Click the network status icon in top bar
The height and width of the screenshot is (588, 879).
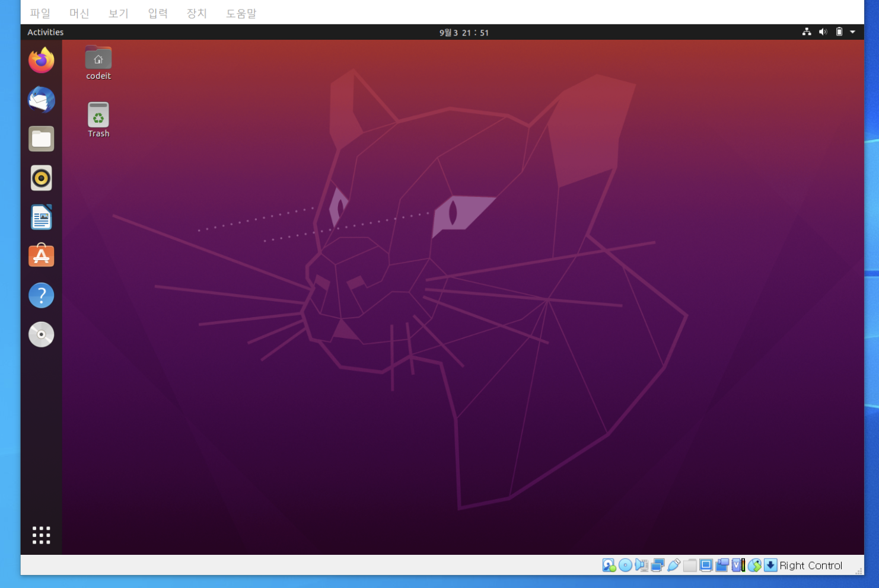tap(807, 32)
